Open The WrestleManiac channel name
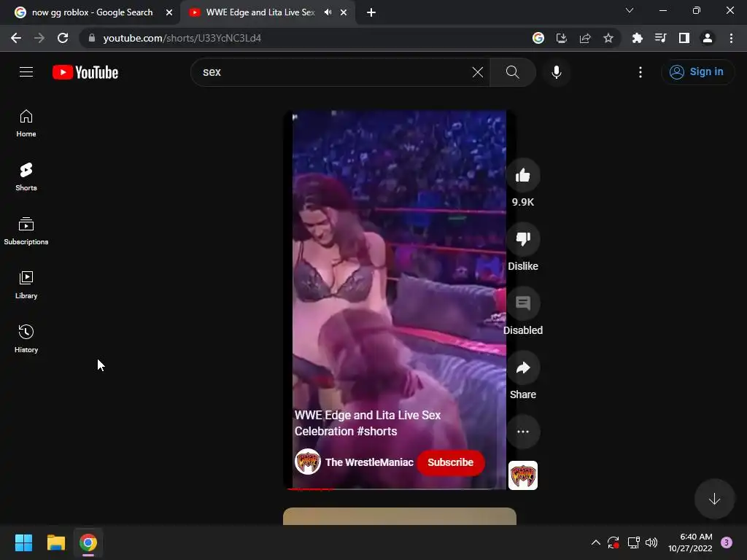The width and height of the screenshot is (747, 560). click(369, 462)
